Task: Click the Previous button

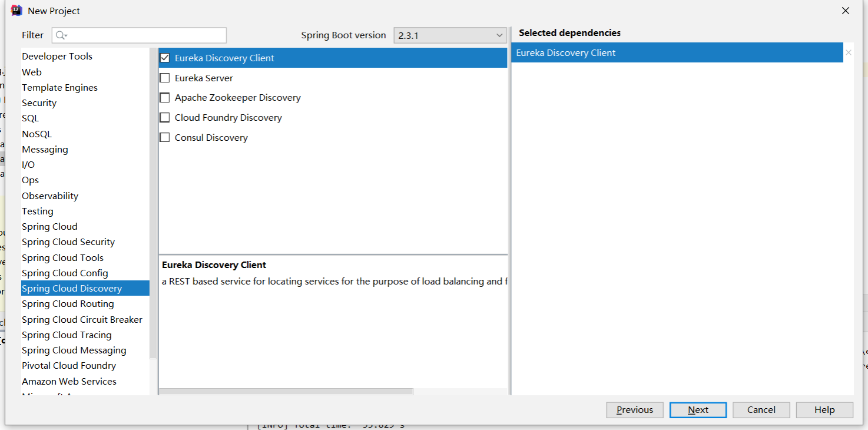Action: 635,410
